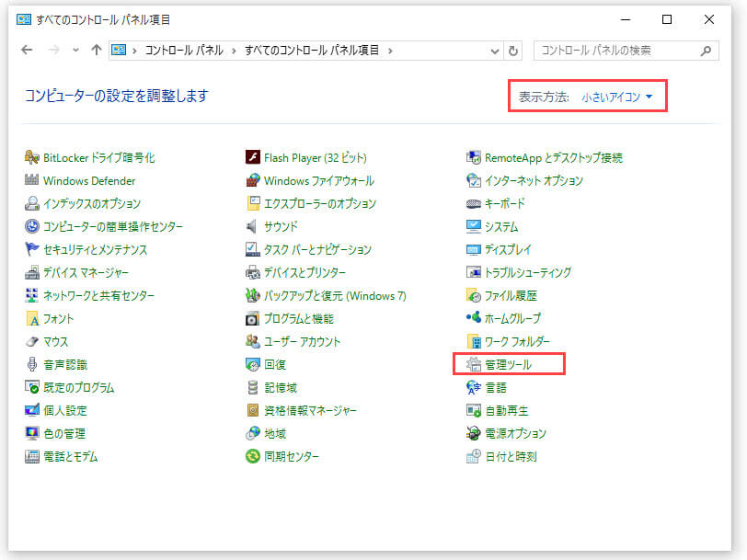Click the エクスプローラーのオプション icon

252,203
